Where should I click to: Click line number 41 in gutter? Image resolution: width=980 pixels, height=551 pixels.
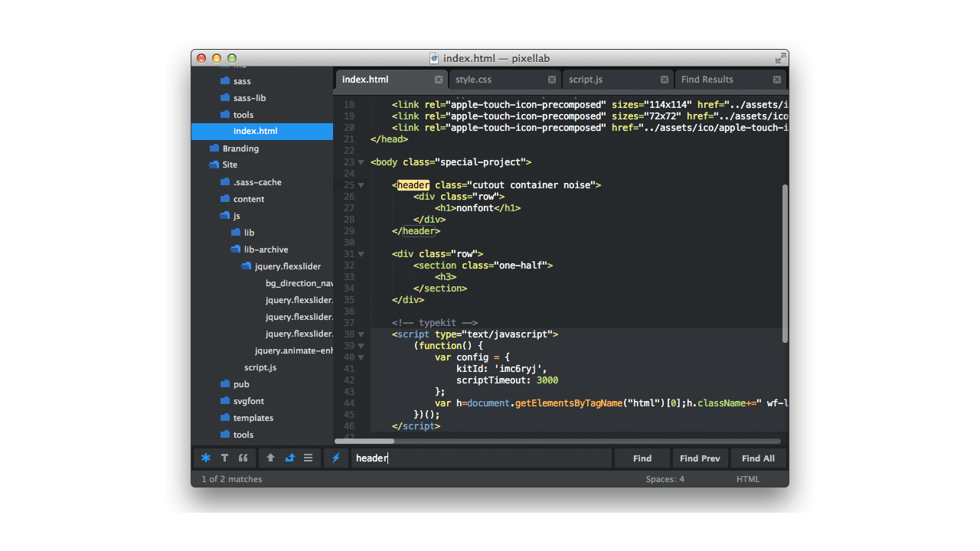tap(349, 369)
